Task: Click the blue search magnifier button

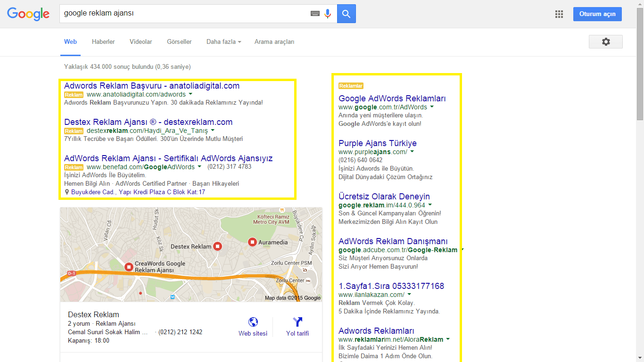Action: pos(347,14)
